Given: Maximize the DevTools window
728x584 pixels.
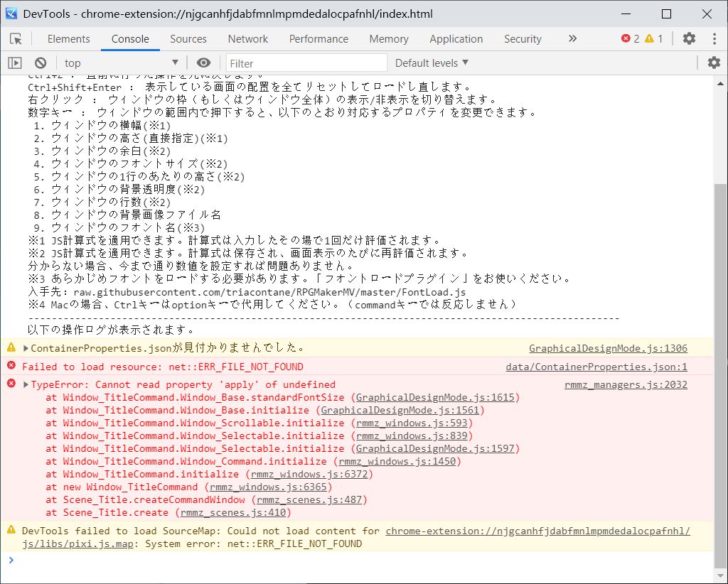Looking at the screenshot, I should point(666,14).
